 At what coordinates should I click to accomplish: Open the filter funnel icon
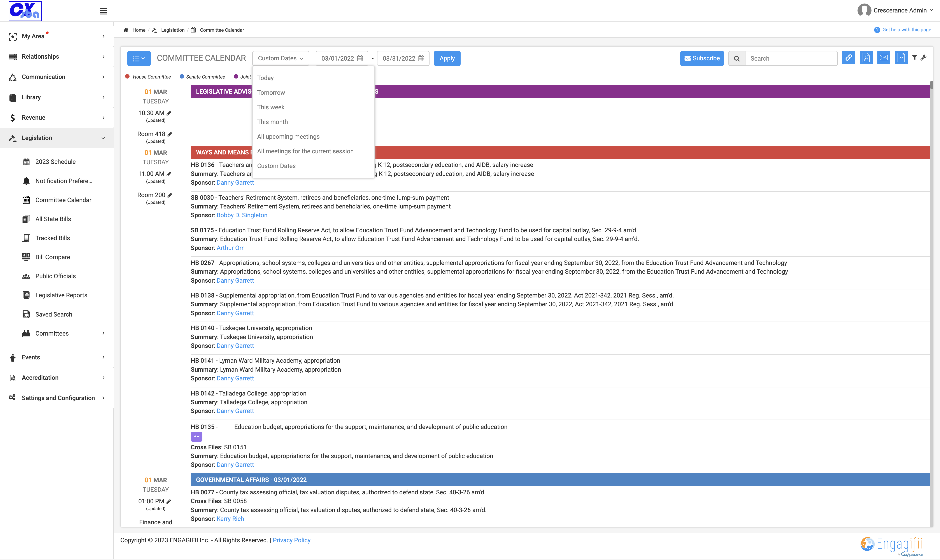point(915,58)
